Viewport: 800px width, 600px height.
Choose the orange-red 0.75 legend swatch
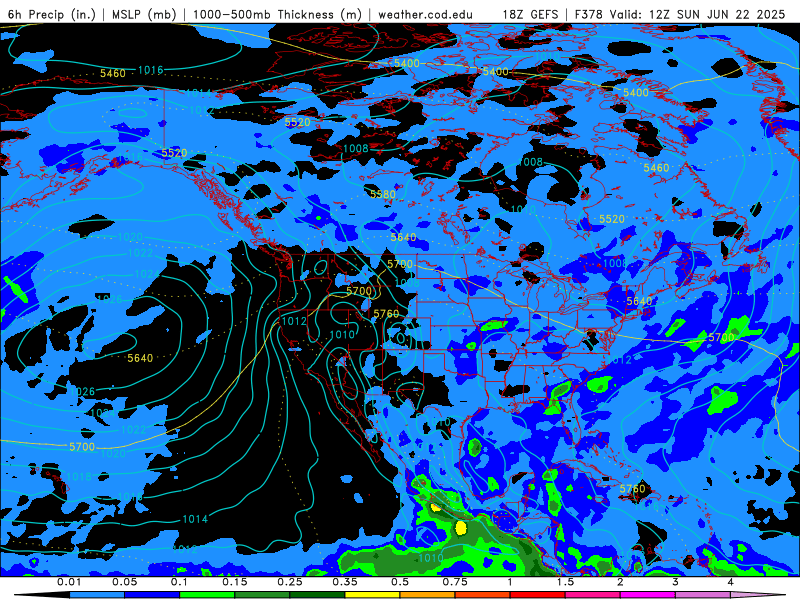(483, 595)
